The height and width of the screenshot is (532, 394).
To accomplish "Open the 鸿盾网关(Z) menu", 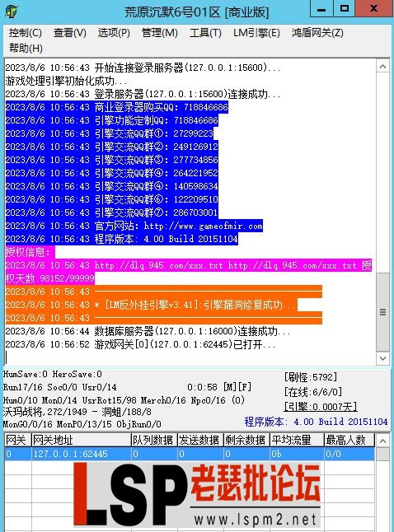I will (317, 33).
